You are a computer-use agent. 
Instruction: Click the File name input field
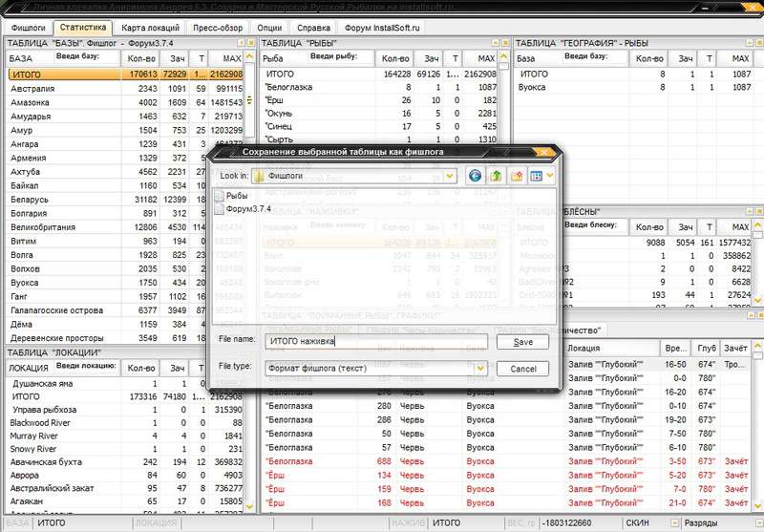pyautogui.click(x=376, y=342)
